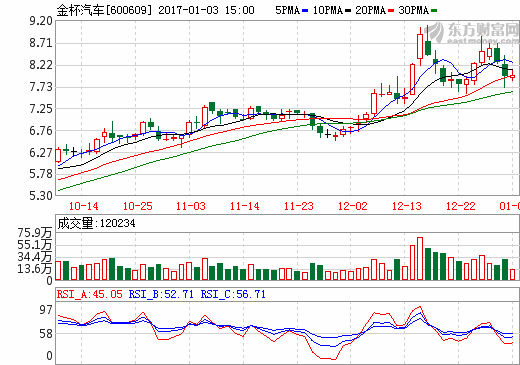The width and height of the screenshot is (520, 365).
Task: Click the 12-22 date label
Action: (x=461, y=206)
